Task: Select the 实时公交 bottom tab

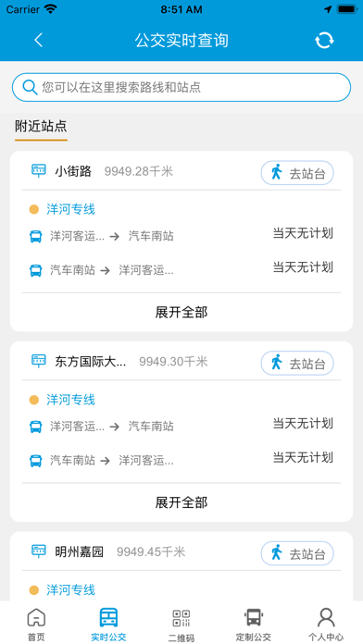Action: [x=108, y=624]
